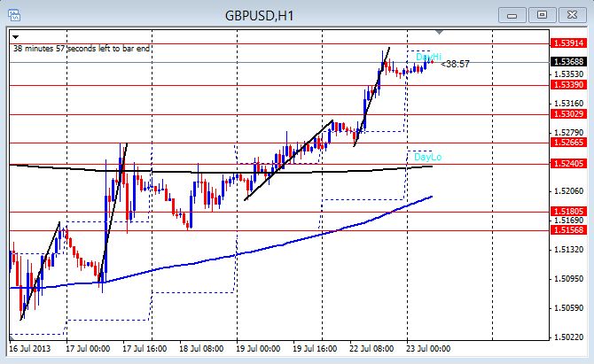Select the 1.53029 red price level label
The height and width of the screenshot is (364, 594).
tap(568, 114)
